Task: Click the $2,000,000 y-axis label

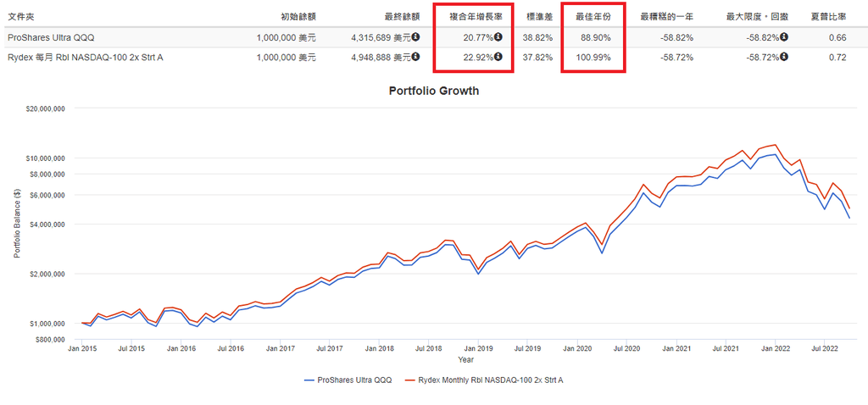Action: [x=47, y=274]
